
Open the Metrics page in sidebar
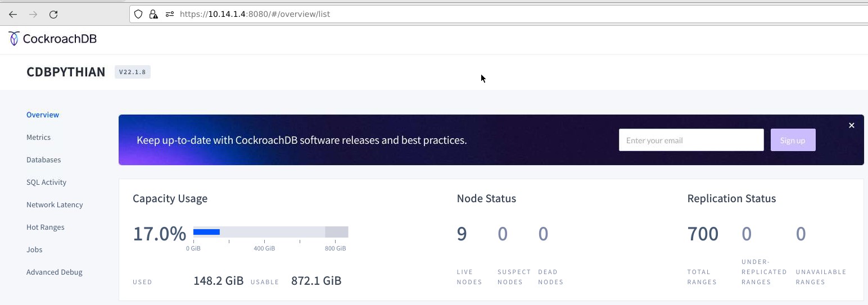[38, 137]
